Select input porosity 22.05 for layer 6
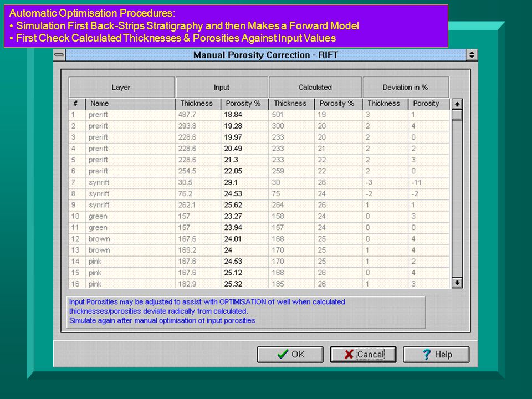This screenshot has width=532, height=399. (244, 171)
